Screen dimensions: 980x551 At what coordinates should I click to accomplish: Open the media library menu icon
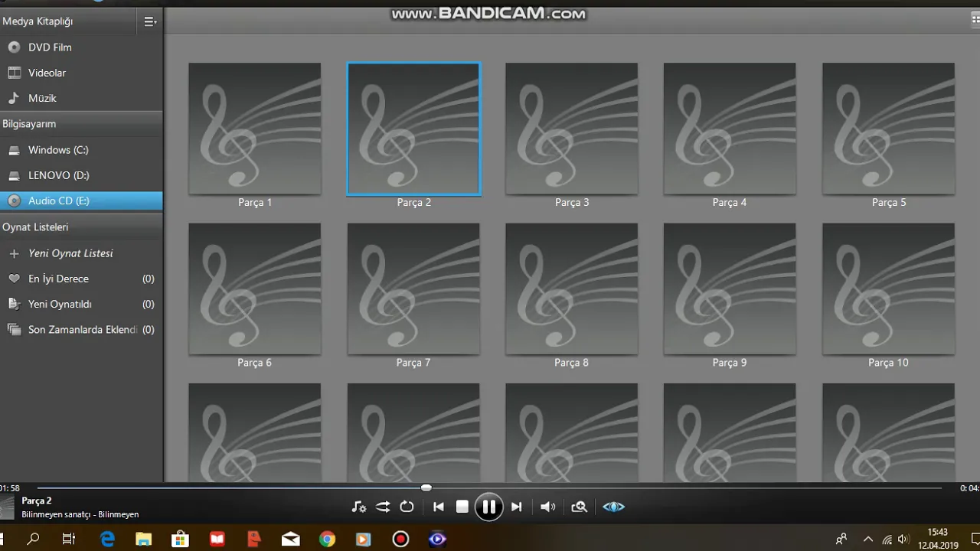[150, 22]
